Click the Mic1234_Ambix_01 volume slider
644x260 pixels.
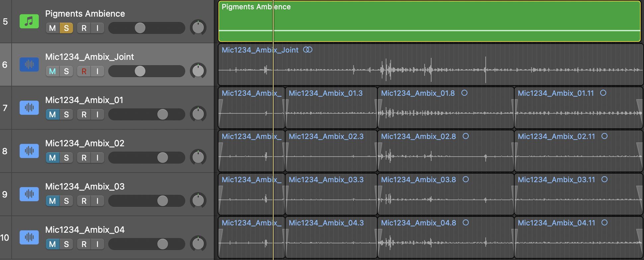tap(147, 114)
